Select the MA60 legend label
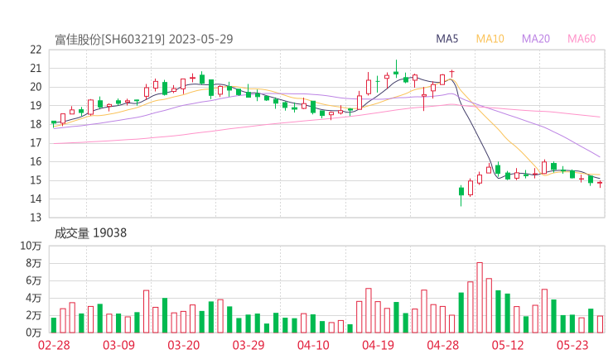The image size is (613, 364). [582, 39]
